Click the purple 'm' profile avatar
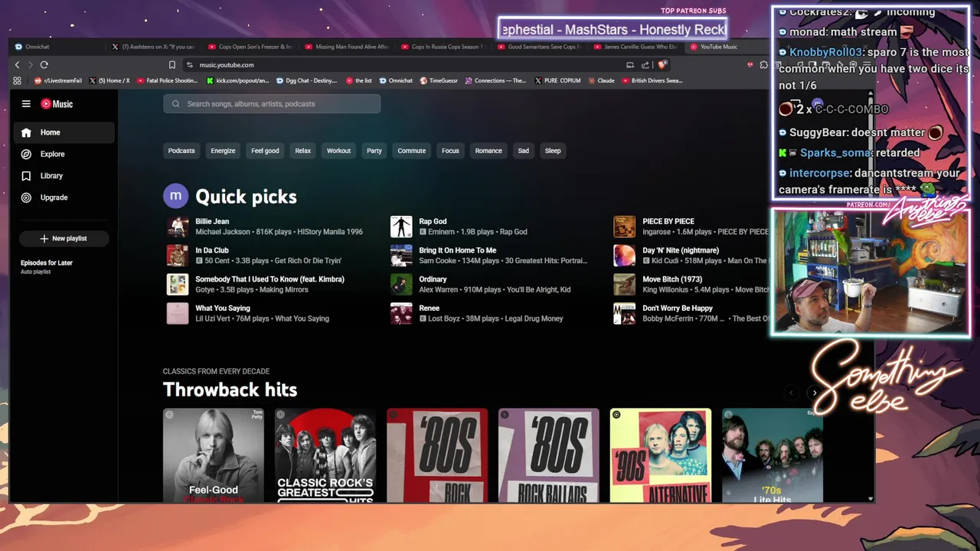This screenshot has height=551, width=980. click(x=175, y=196)
